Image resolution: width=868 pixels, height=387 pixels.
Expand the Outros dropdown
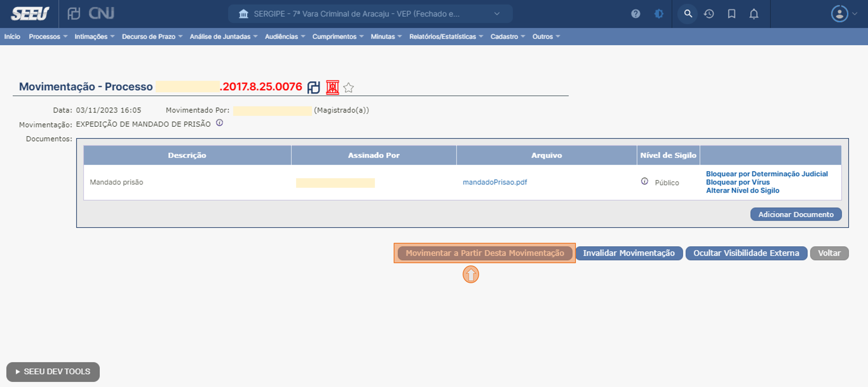tap(546, 36)
